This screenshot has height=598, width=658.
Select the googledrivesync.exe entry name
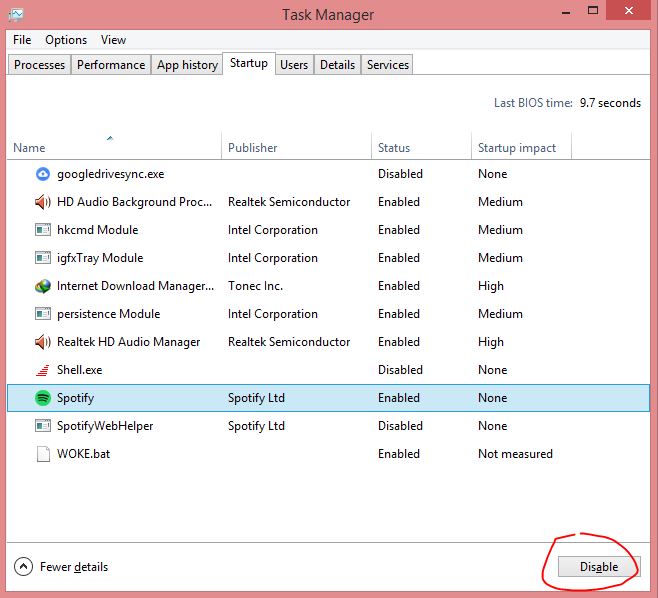(x=111, y=174)
